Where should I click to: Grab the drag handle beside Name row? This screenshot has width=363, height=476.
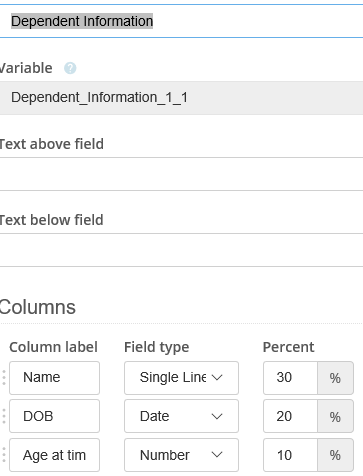coord(4,378)
